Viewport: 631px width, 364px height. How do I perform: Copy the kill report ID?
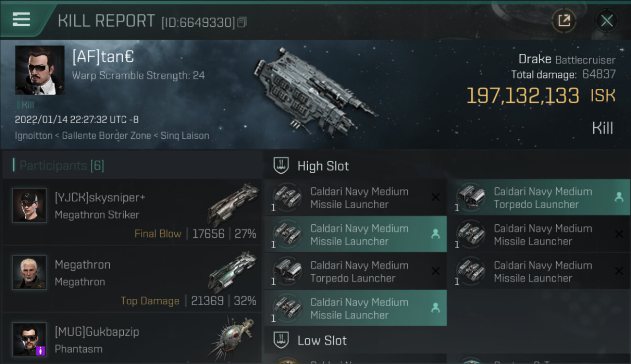click(x=242, y=22)
